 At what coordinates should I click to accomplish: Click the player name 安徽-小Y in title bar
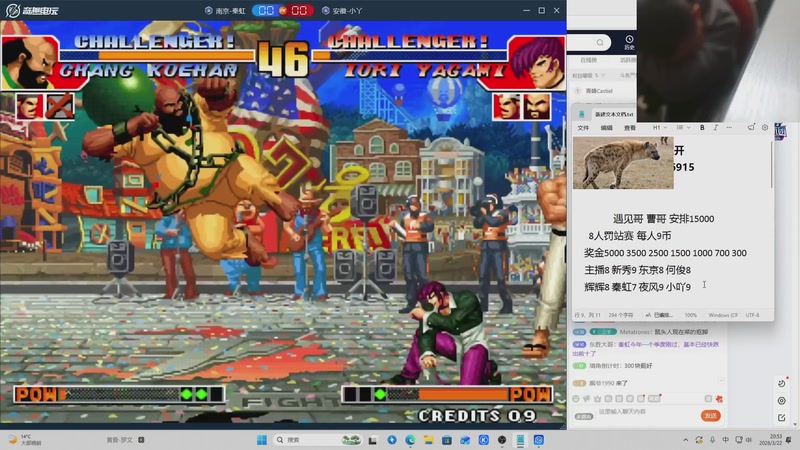tap(347, 11)
